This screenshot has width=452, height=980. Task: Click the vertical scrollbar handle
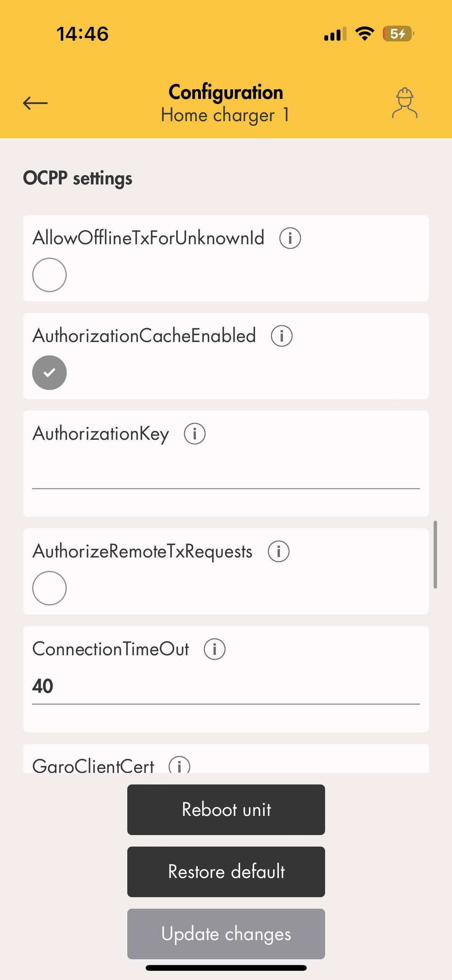[x=435, y=554]
